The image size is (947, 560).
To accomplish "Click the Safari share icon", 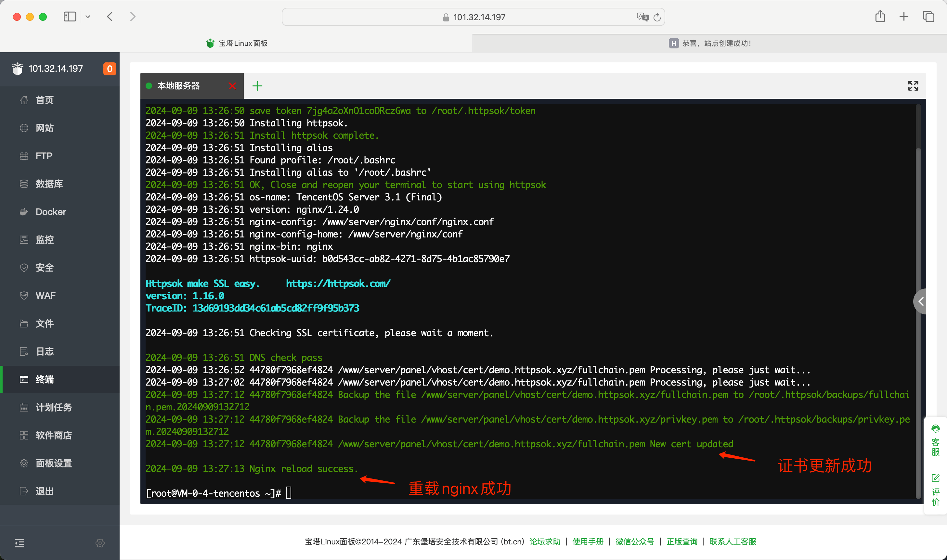I will pyautogui.click(x=880, y=16).
